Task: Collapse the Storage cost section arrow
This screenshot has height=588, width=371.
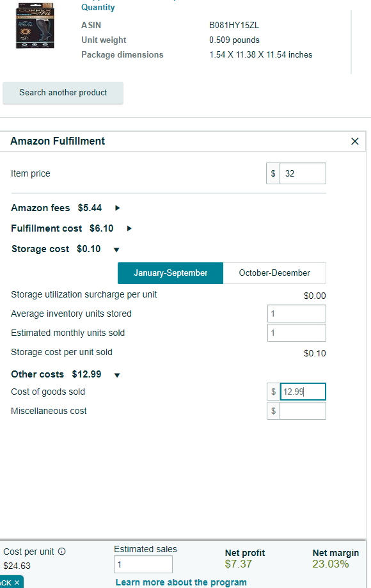Action: [116, 250]
